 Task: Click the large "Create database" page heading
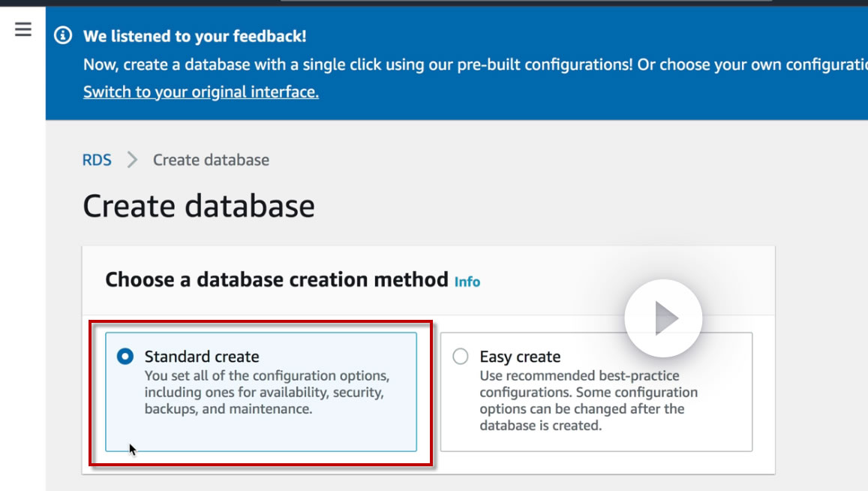(x=198, y=206)
